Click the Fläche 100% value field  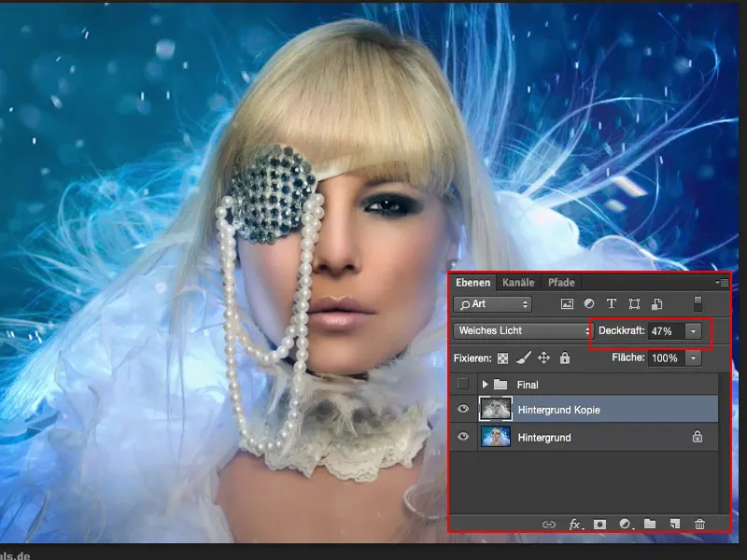pos(667,358)
